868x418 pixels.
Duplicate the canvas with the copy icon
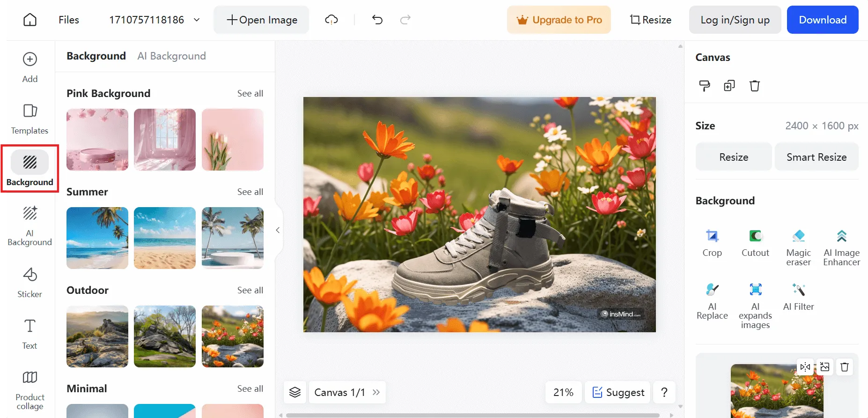pyautogui.click(x=729, y=86)
